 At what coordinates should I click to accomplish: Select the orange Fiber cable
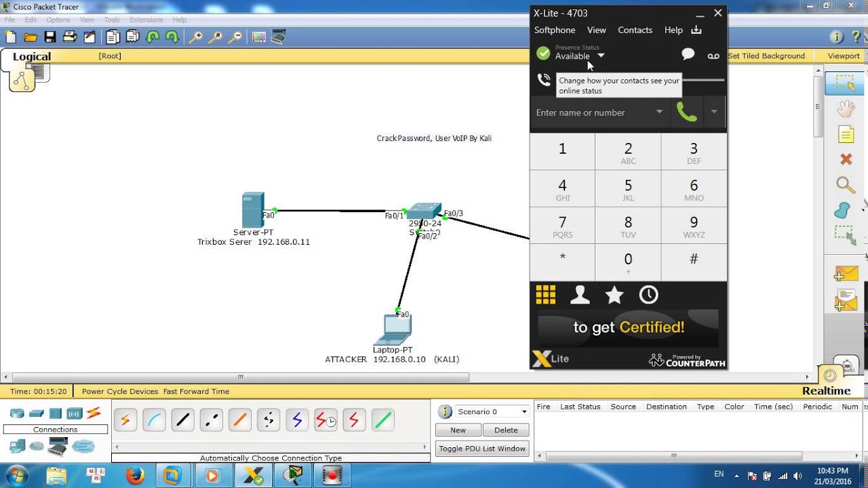pos(240,420)
